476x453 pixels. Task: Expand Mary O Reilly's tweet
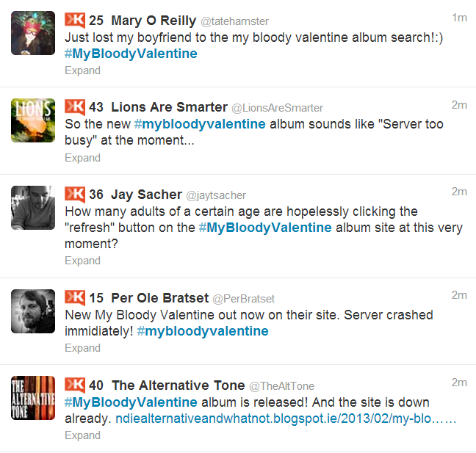[x=82, y=71]
